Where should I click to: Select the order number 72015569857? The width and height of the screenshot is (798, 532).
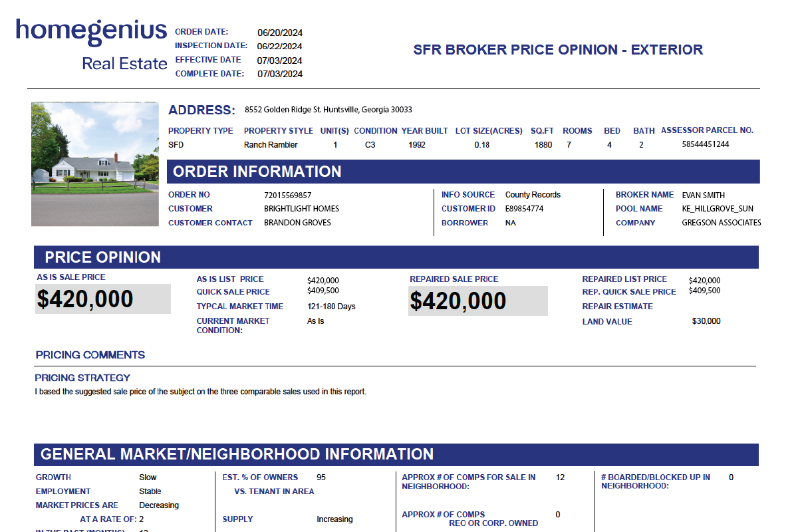287,196
